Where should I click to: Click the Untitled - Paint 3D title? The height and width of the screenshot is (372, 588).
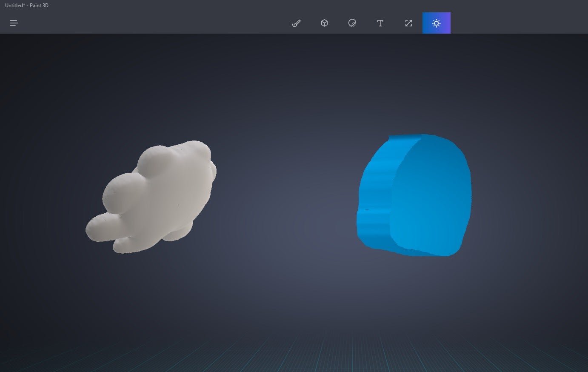tap(27, 6)
